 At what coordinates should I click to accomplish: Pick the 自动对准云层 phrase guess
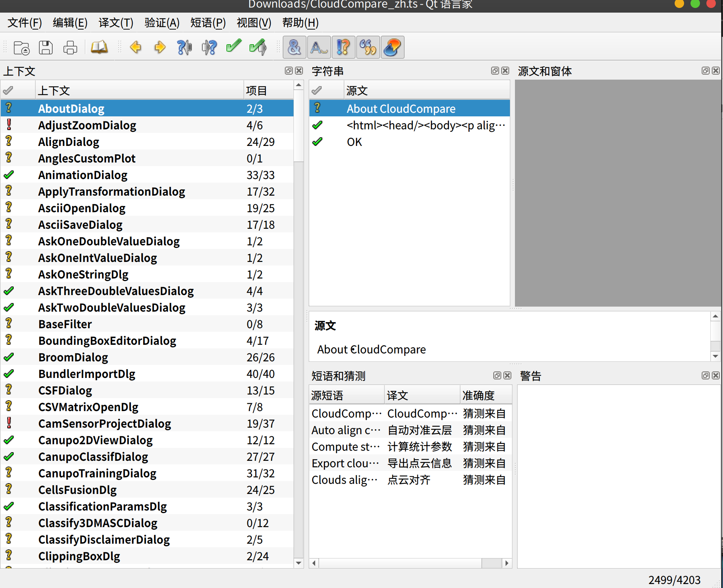coord(410,430)
